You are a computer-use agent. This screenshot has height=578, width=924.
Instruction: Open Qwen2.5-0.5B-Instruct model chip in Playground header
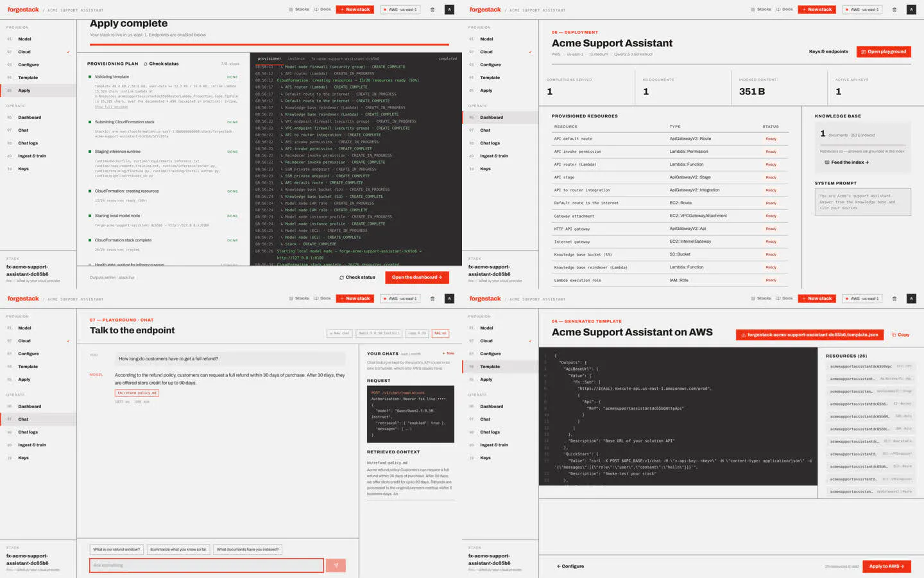[379, 333]
